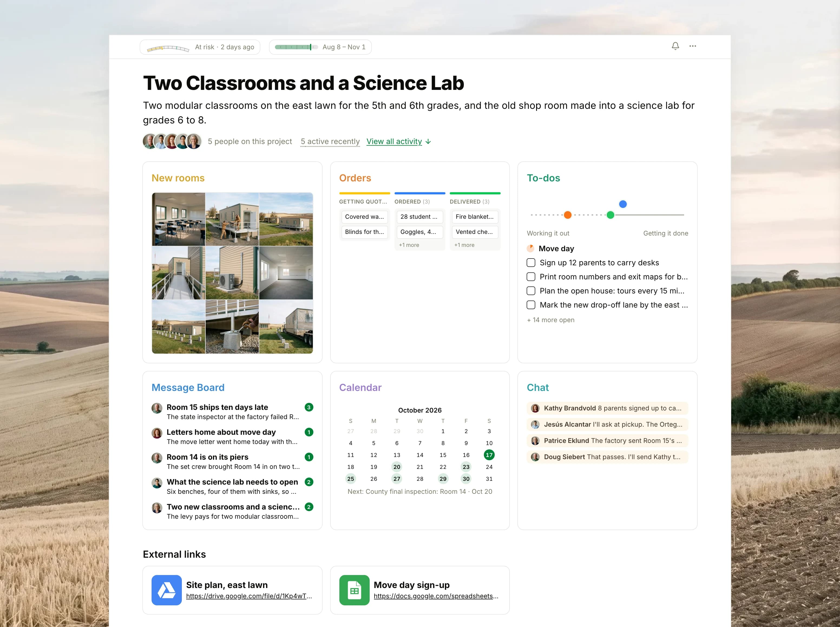
Task: Click unread badge on What the science lab needs
Action: point(309,482)
